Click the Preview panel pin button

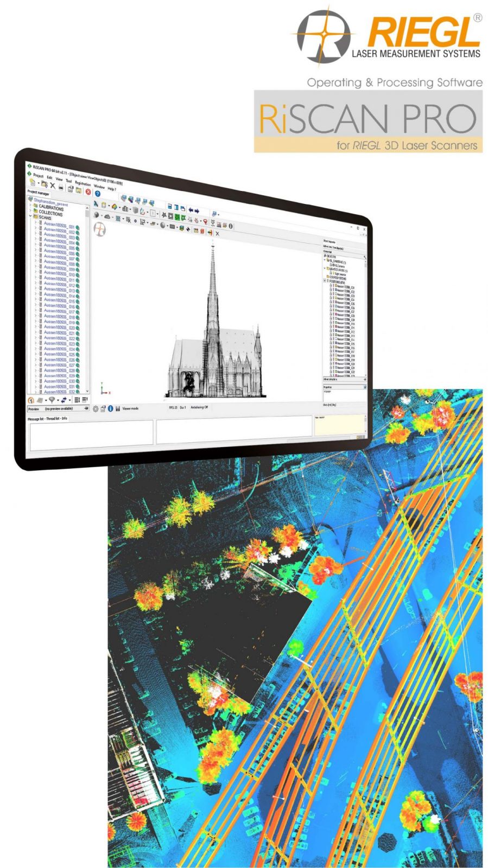86,409
